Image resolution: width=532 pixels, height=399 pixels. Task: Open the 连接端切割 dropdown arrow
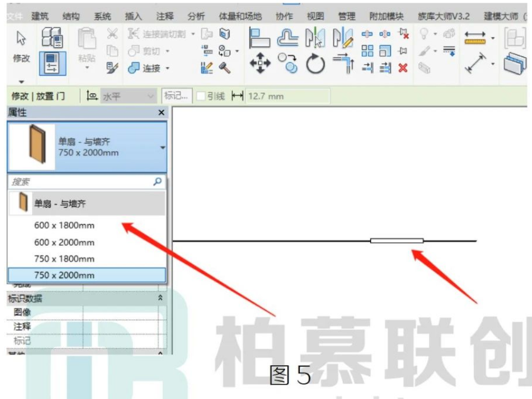[193, 34]
